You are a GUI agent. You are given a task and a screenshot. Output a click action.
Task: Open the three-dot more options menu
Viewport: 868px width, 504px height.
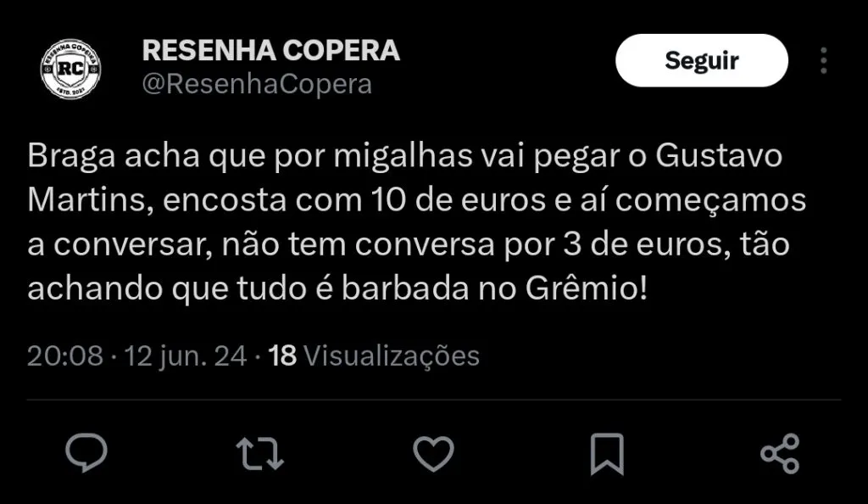[x=823, y=60]
